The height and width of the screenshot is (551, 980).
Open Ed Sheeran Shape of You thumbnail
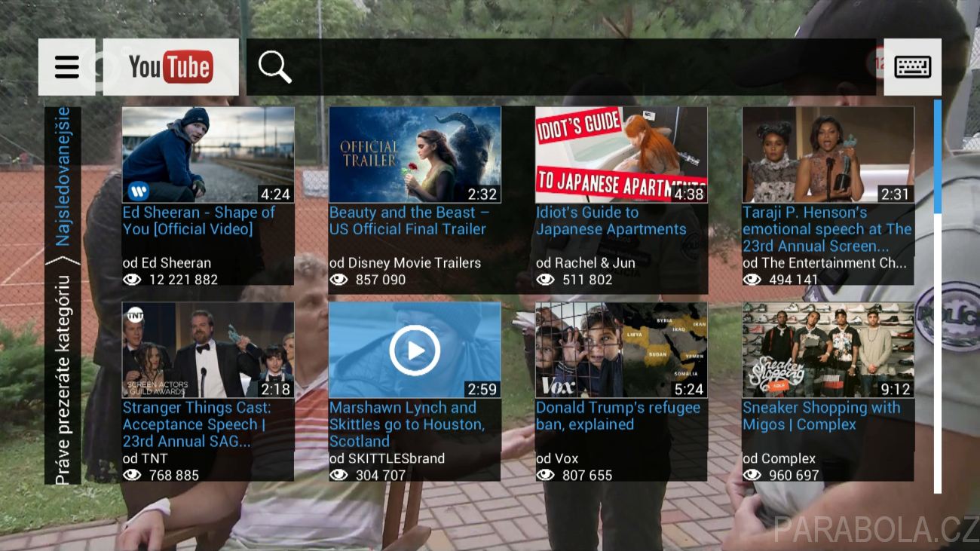(208, 155)
